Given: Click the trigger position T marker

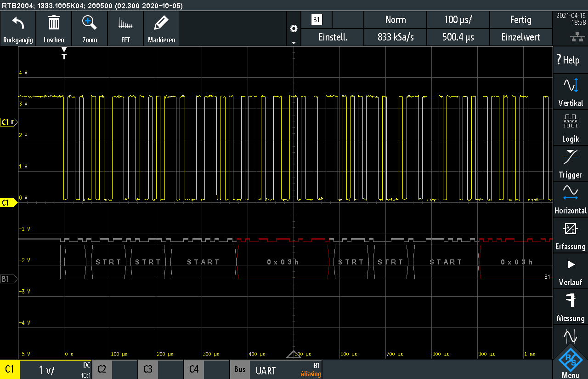Looking at the screenshot, I should pos(64,53).
